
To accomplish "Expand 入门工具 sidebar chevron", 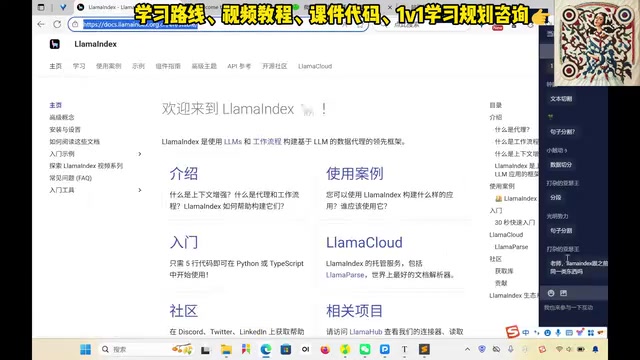I will click(x=140, y=190).
